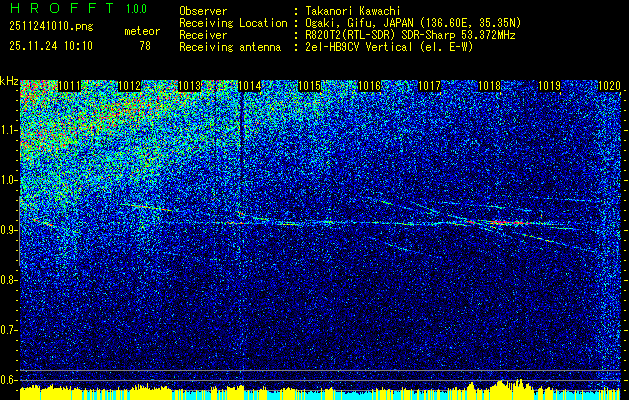Click the 1014 time marker
This screenshot has width=629, height=400.
(x=250, y=86)
